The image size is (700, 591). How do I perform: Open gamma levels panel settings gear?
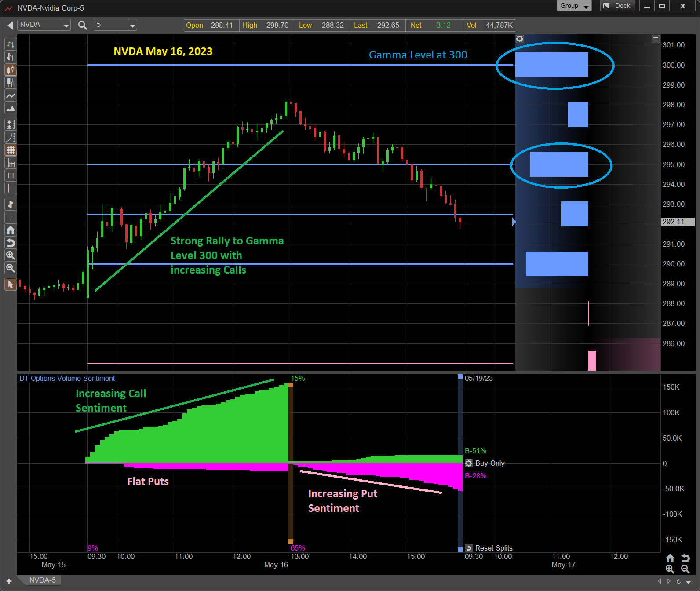click(x=520, y=39)
